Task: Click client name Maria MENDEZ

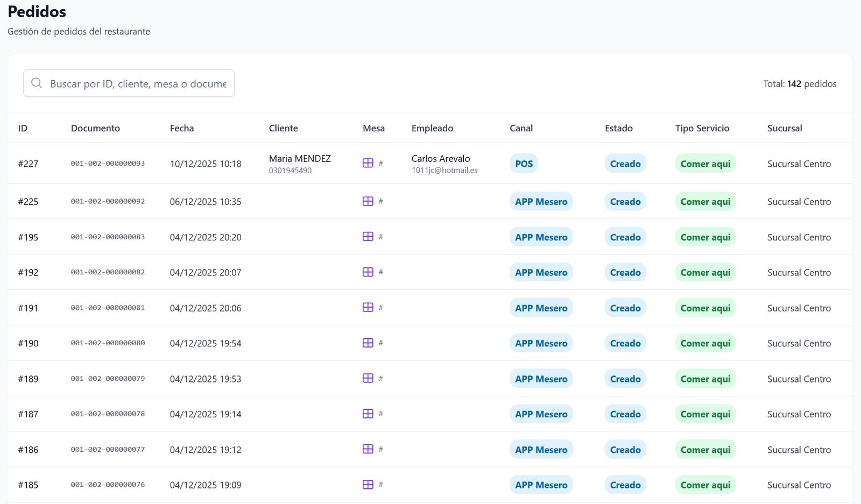Action: pyautogui.click(x=300, y=159)
